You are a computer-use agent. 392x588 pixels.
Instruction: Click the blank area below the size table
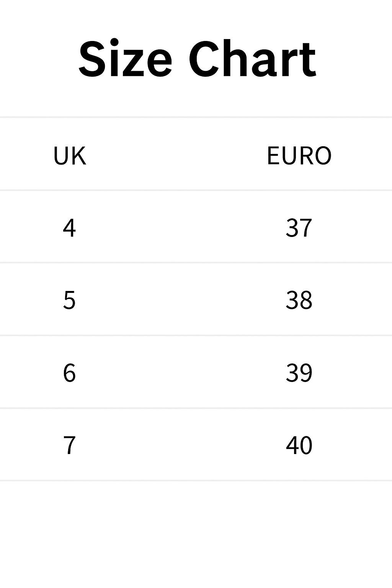pos(196,536)
